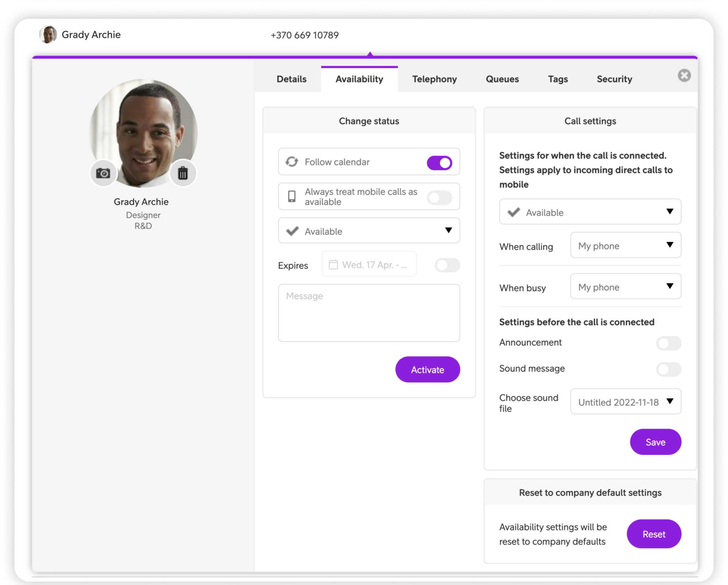728x585 pixels.
Task: Open the Security tab
Action: [614, 79]
